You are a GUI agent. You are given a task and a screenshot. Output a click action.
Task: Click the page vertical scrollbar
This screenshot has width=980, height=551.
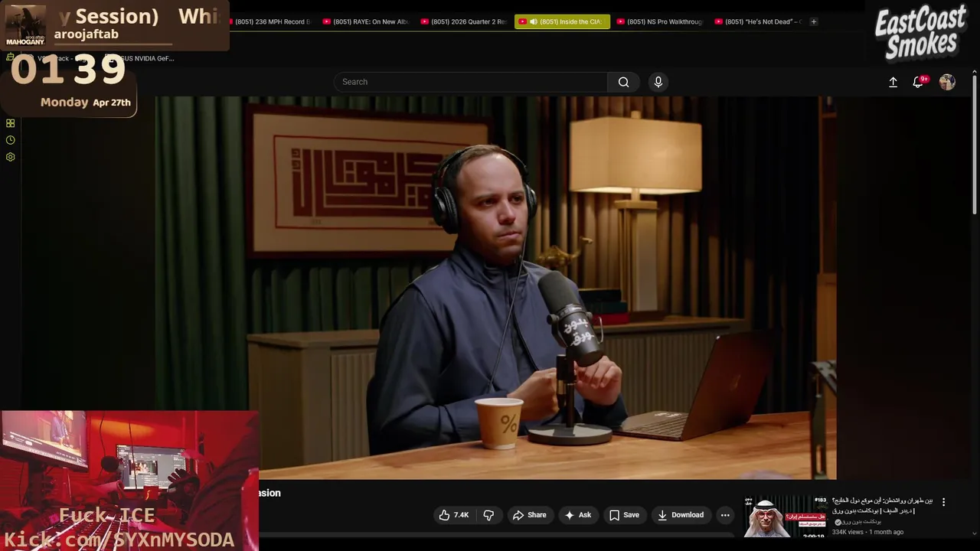975,145
